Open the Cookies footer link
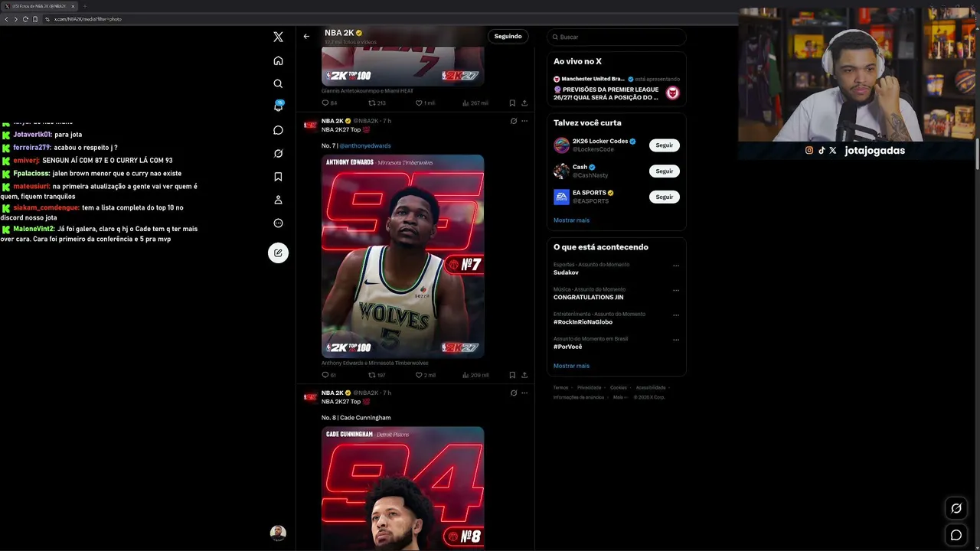980x551 pixels. [x=619, y=388]
